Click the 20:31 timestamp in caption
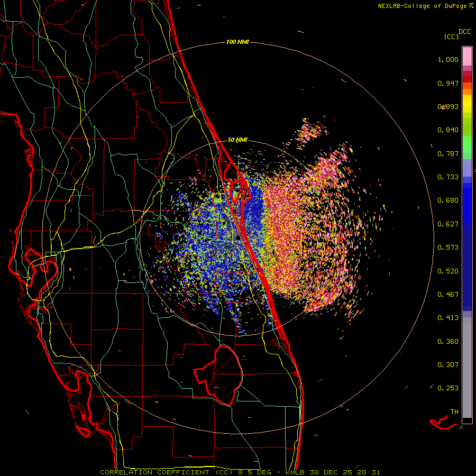Image resolution: width=476 pixels, height=476 pixels. pyautogui.click(x=368, y=472)
